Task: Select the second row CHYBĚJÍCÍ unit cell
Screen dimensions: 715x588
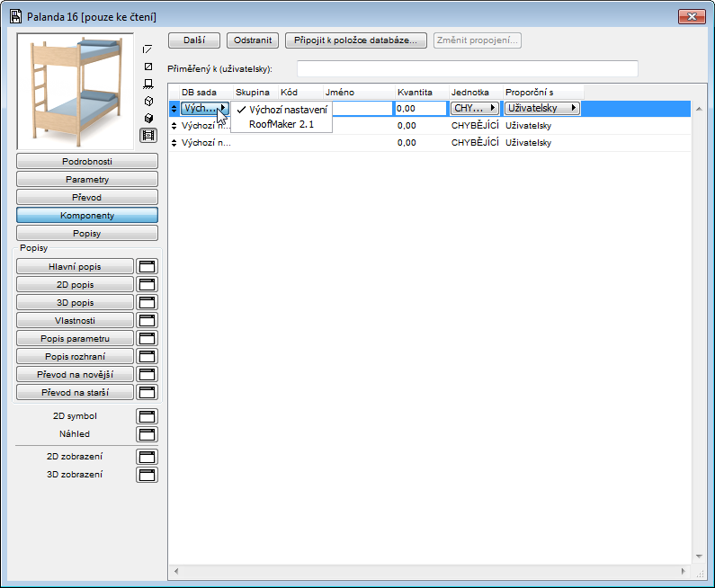Action: click(x=475, y=126)
